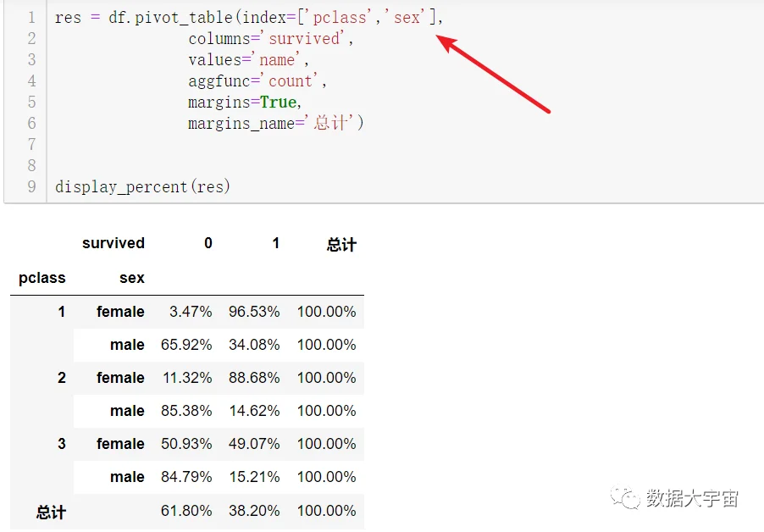Click the 84.79% cell

[186, 477]
